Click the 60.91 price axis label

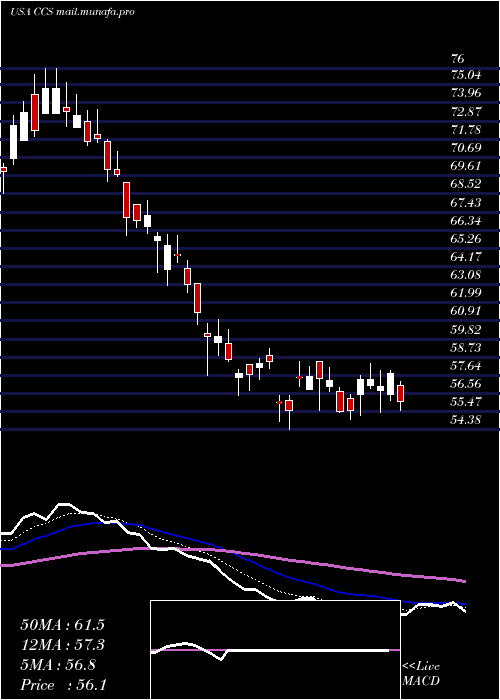click(x=466, y=311)
